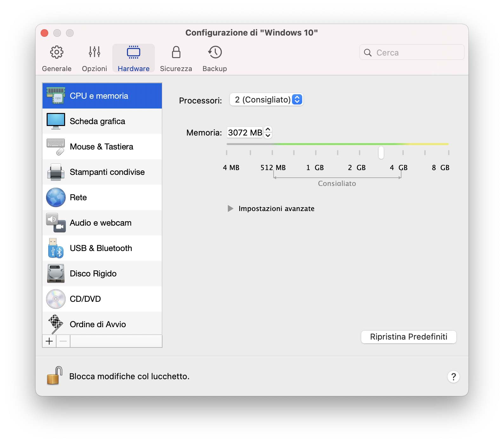
Task: Select the Stampanti condivise printer icon
Action: click(x=56, y=172)
